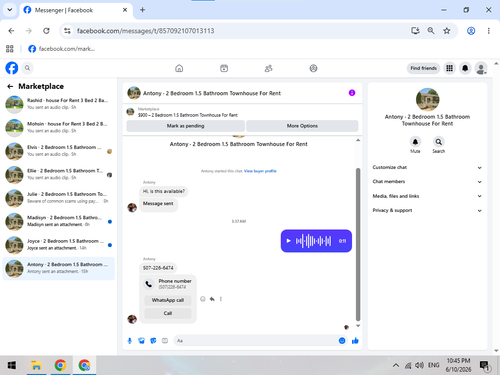Open the account profile avatar menu
Viewport: 500px width, 375px height.
point(481,68)
